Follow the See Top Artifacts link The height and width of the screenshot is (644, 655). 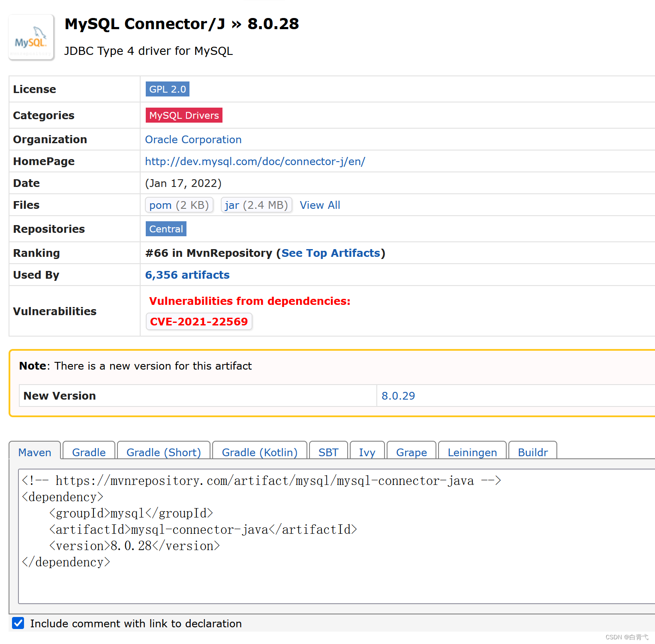[x=331, y=253]
